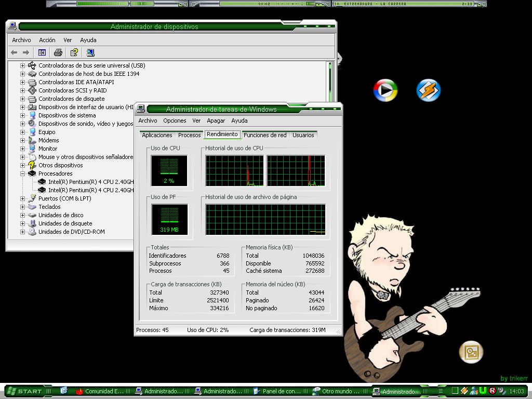Viewport: 532px width, 399px height.
Task: Expand Controladores de disquete node
Action: 22,99
